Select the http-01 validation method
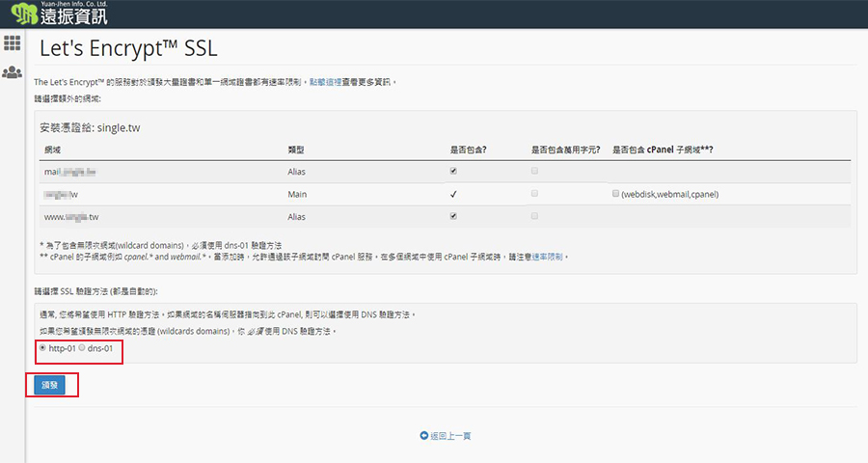 [x=42, y=348]
